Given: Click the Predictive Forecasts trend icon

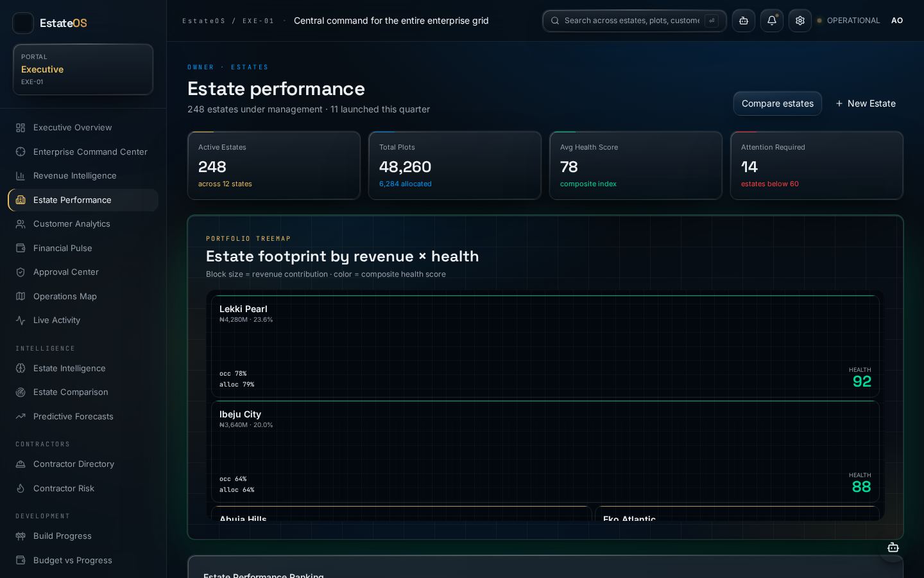Looking at the screenshot, I should coord(21,417).
